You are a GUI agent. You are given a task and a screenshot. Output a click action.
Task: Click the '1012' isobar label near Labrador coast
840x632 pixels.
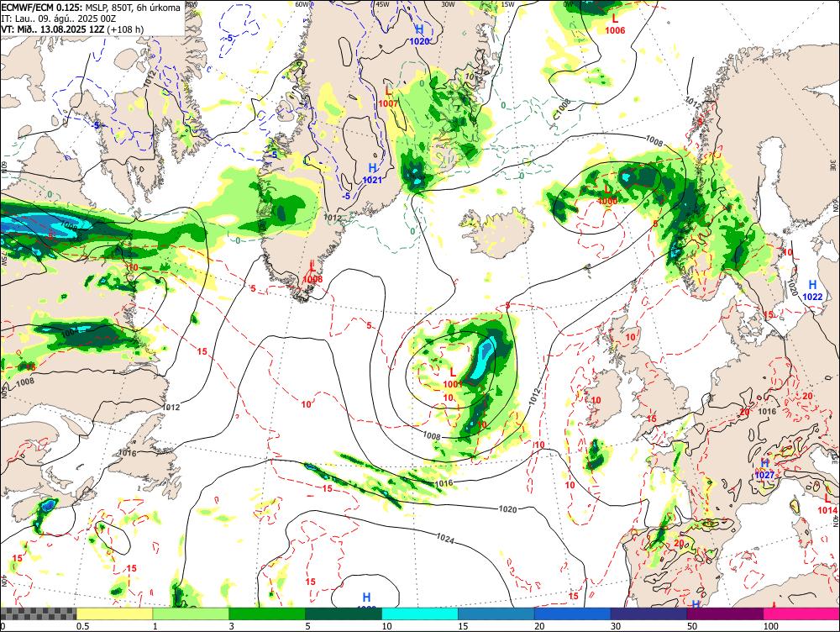172,407
